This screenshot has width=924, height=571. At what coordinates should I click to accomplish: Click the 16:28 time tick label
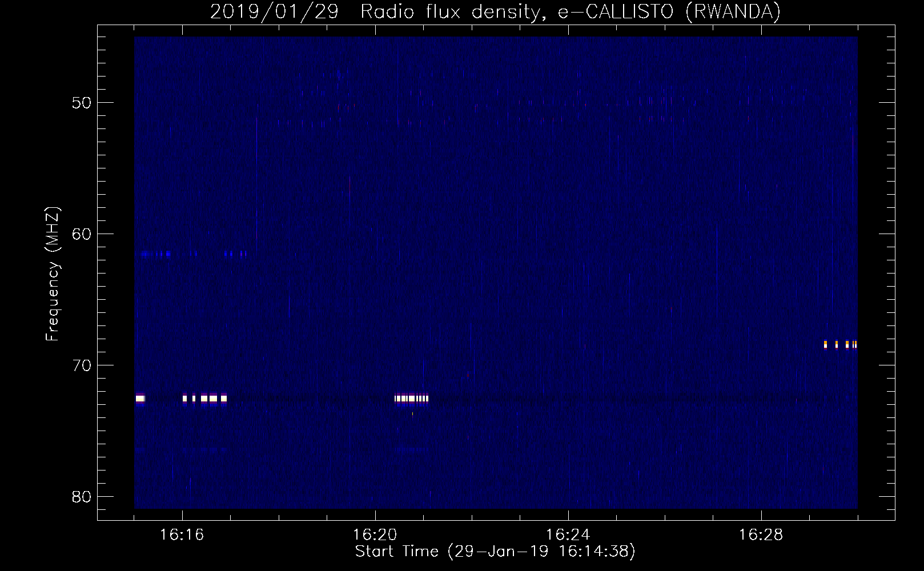coord(761,535)
